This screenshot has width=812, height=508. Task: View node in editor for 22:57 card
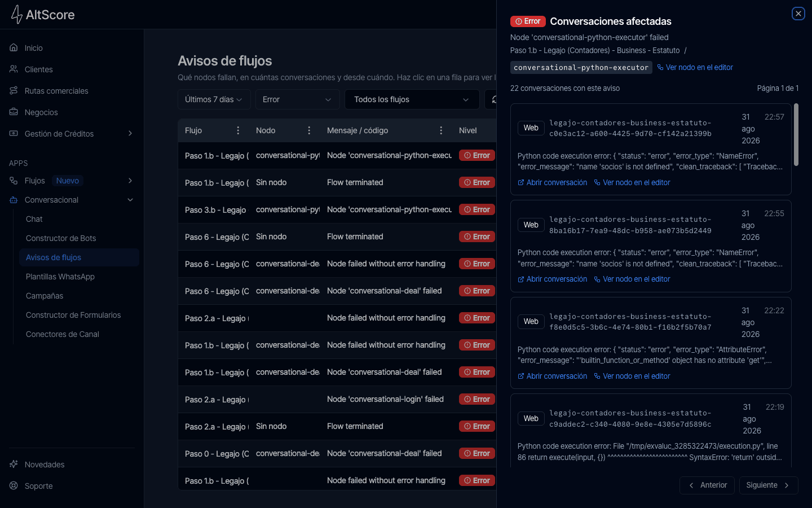coord(632,183)
